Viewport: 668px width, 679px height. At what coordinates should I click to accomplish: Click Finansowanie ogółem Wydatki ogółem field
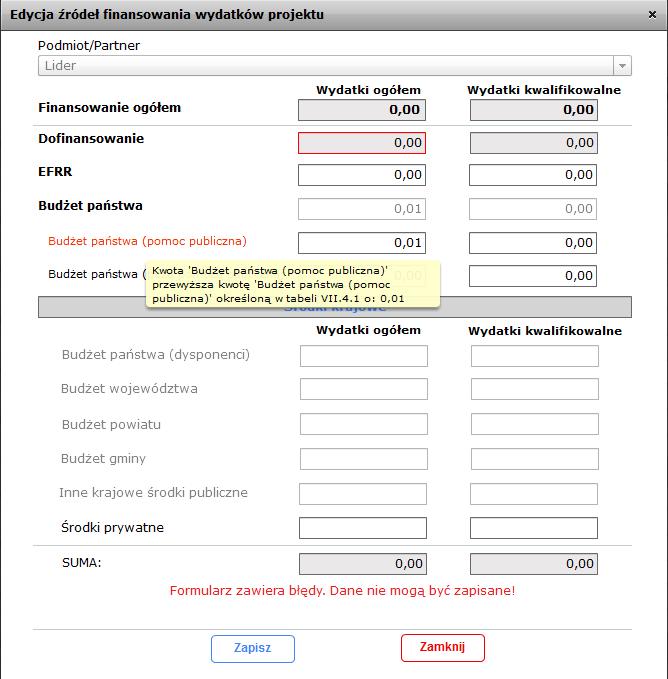tap(362, 110)
